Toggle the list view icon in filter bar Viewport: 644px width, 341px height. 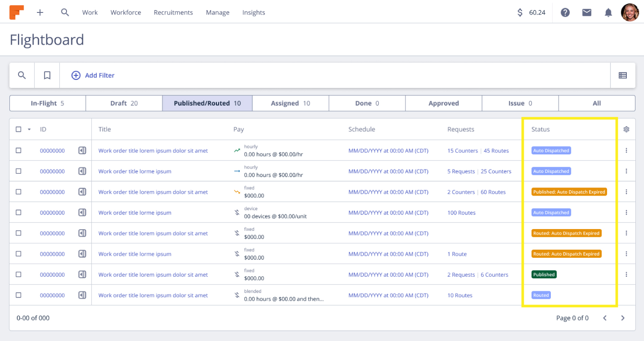tap(623, 75)
